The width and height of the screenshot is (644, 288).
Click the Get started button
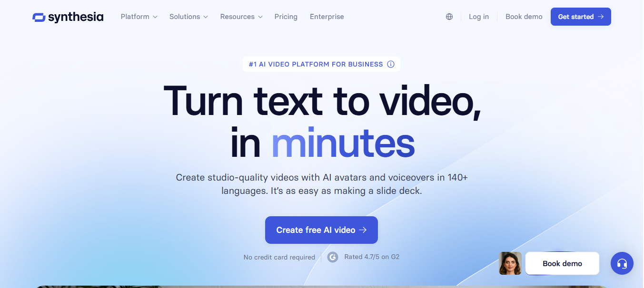[x=581, y=17]
